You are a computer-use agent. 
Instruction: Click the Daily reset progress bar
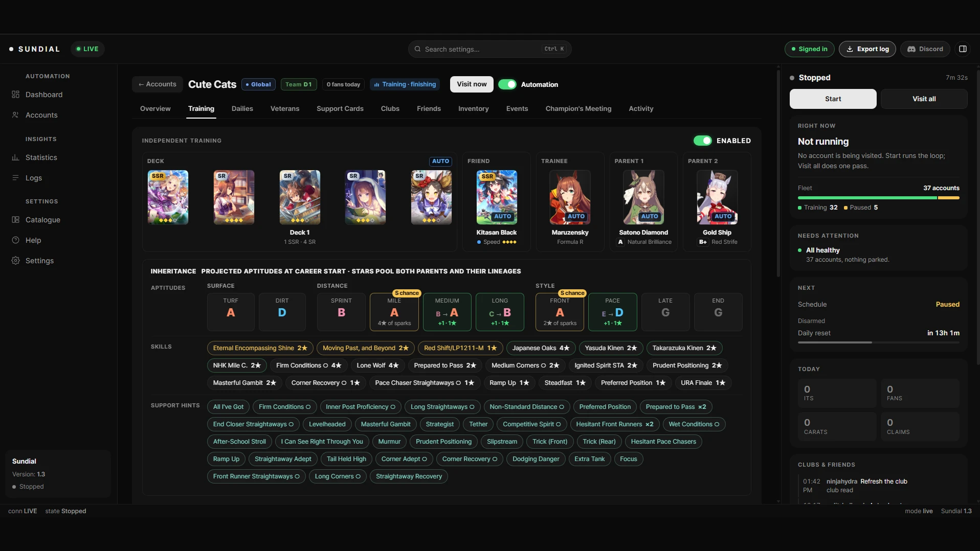tap(879, 342)
